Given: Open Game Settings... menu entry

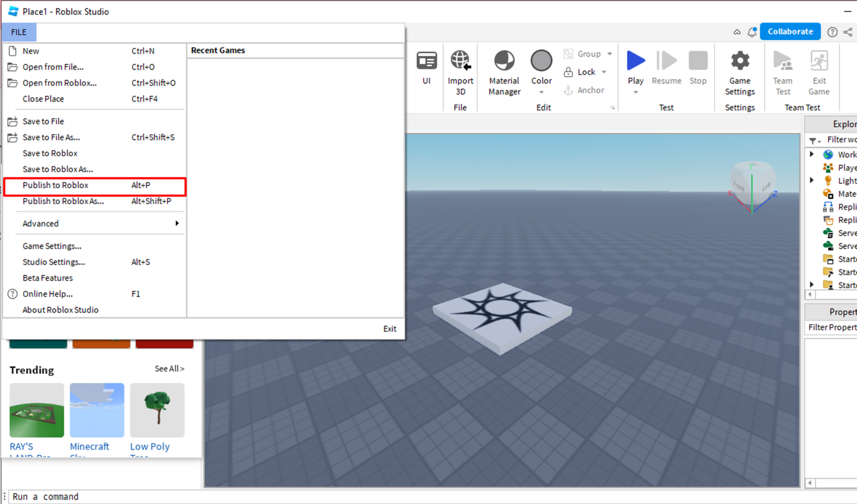Looking at the screenshot, I should [x=94, y=246].
